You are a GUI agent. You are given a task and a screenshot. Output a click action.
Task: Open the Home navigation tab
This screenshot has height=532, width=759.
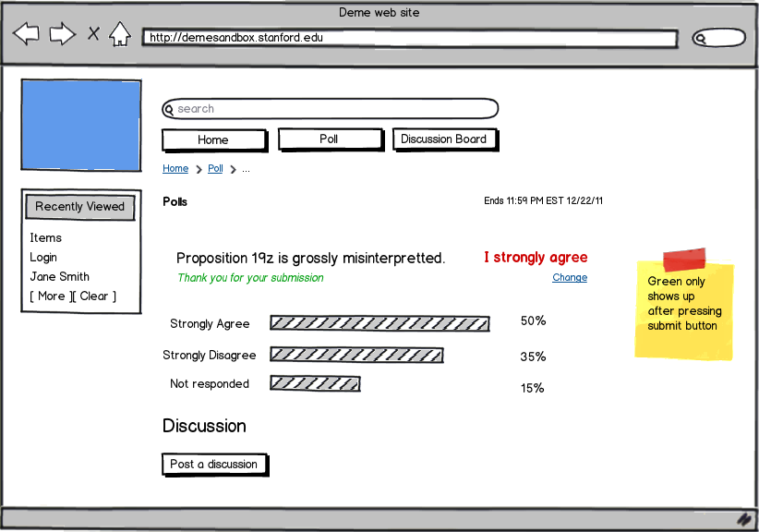coord(213,140)
